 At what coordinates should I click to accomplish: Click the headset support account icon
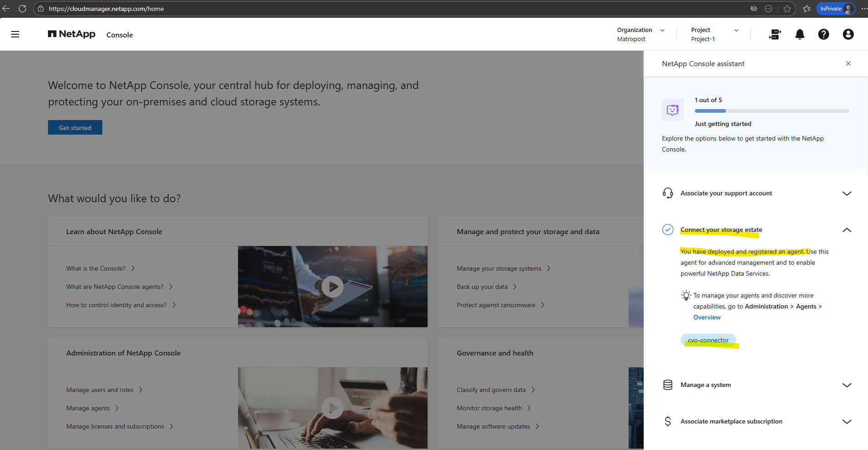[x=668, y=193]
